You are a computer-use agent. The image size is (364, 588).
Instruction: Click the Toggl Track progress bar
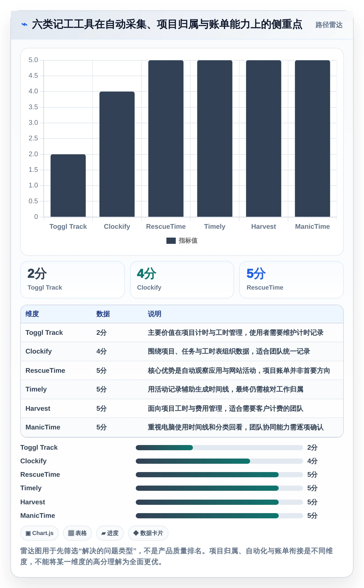219,448
